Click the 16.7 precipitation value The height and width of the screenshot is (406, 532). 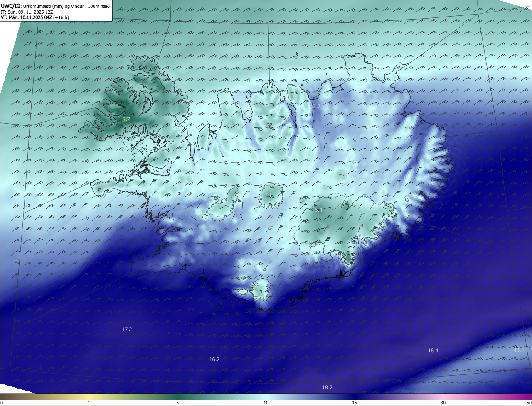click(x=214, y=359)
